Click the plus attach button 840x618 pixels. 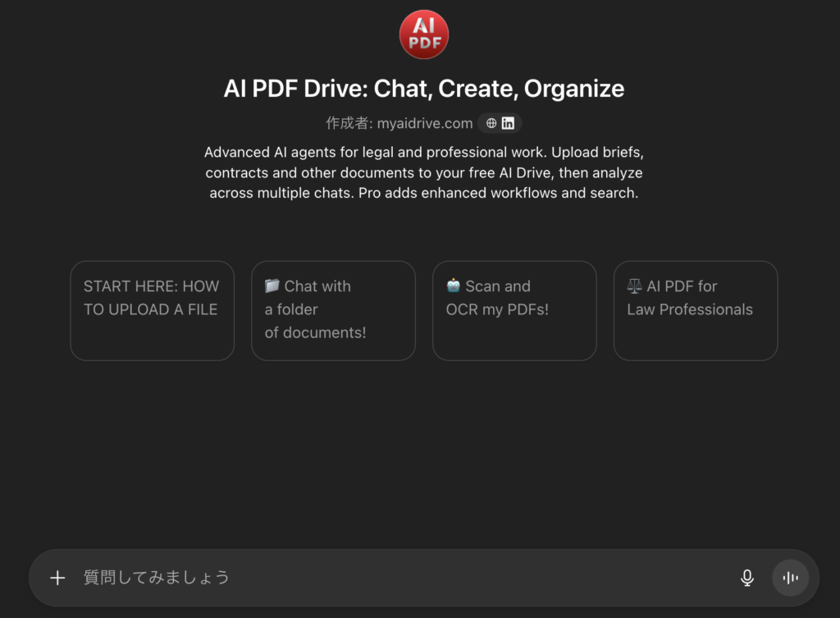[57, 578]
